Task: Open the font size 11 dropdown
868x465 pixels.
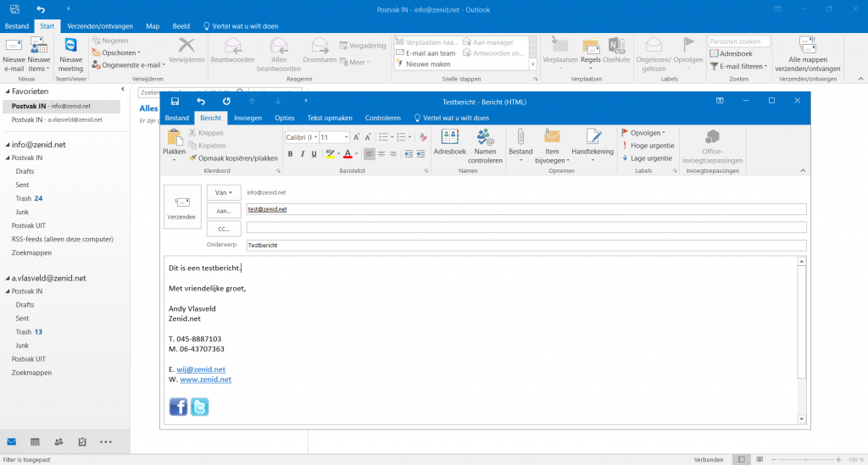Action: point(347,137)
